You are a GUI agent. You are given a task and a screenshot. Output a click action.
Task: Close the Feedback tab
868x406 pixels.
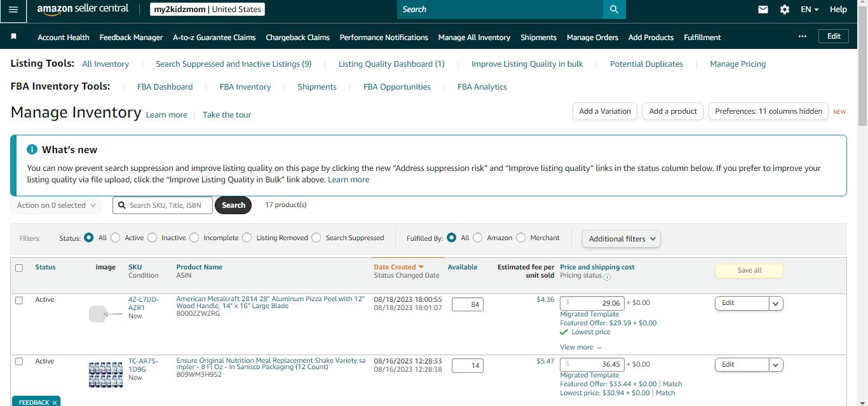[x=55, y=403]
